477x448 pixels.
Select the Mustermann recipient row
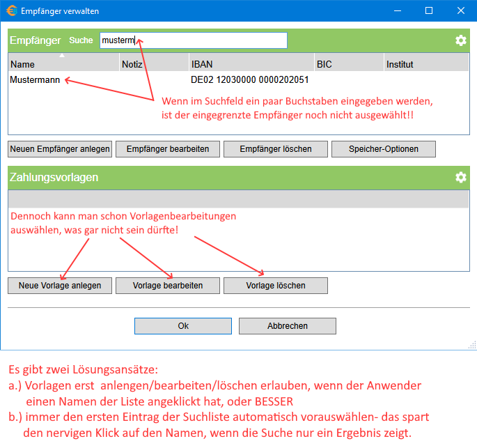click(238, 79)
